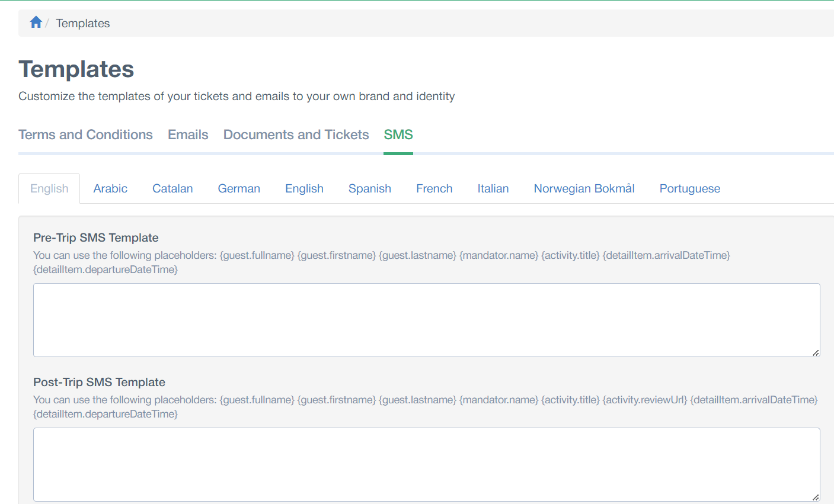Viewport: 834px width, 504px height.
Task: Click the Pre-Trip SMS Template label
Action: (96, 237)
